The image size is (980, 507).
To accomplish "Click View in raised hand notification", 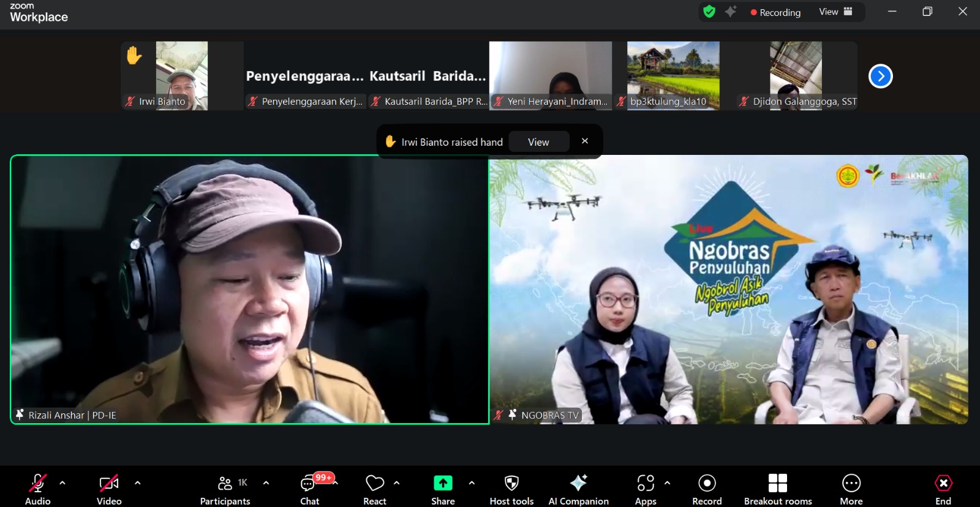I will click(538, 142).
